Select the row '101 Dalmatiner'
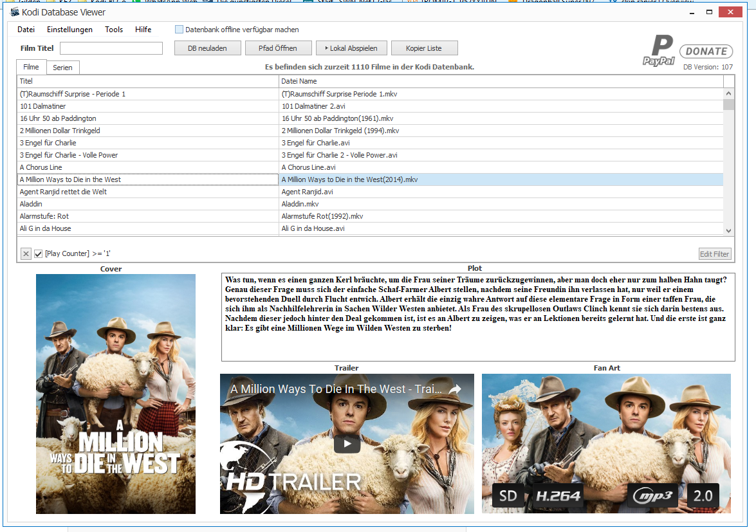The height and width of the screenshot is (532, 756). (x=371, y=106)
